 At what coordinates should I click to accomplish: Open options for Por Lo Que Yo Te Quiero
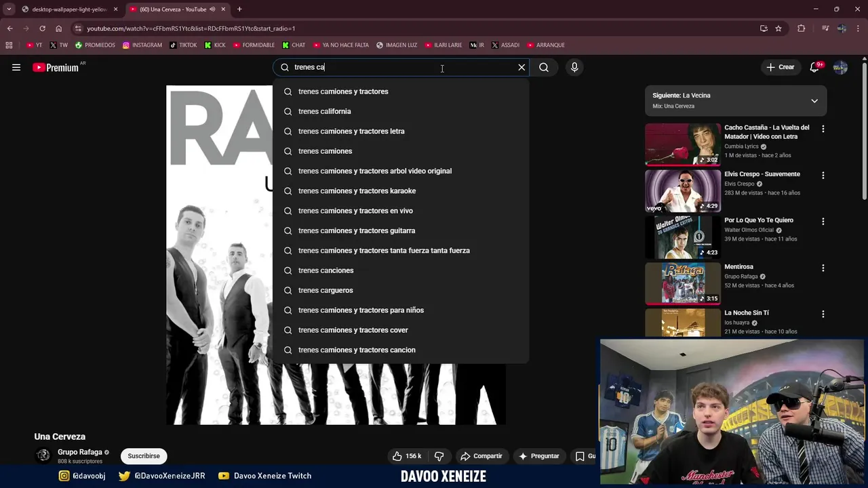823,221
